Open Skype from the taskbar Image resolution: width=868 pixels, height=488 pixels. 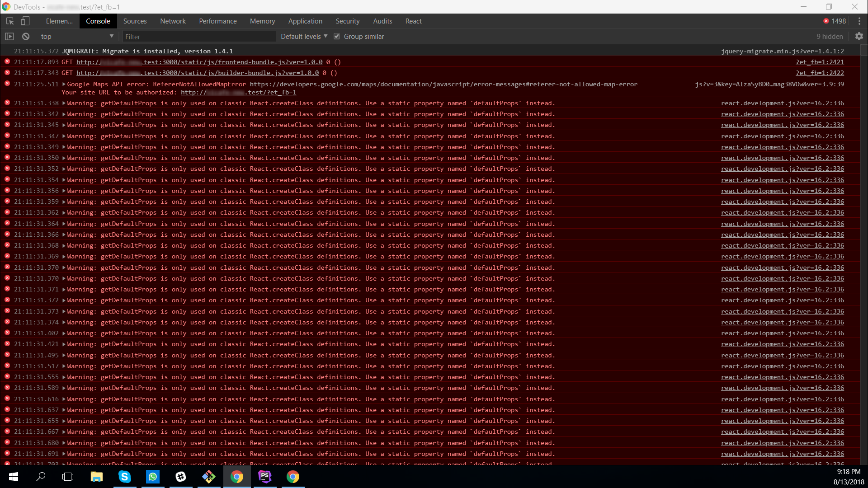tap(125, 477)
